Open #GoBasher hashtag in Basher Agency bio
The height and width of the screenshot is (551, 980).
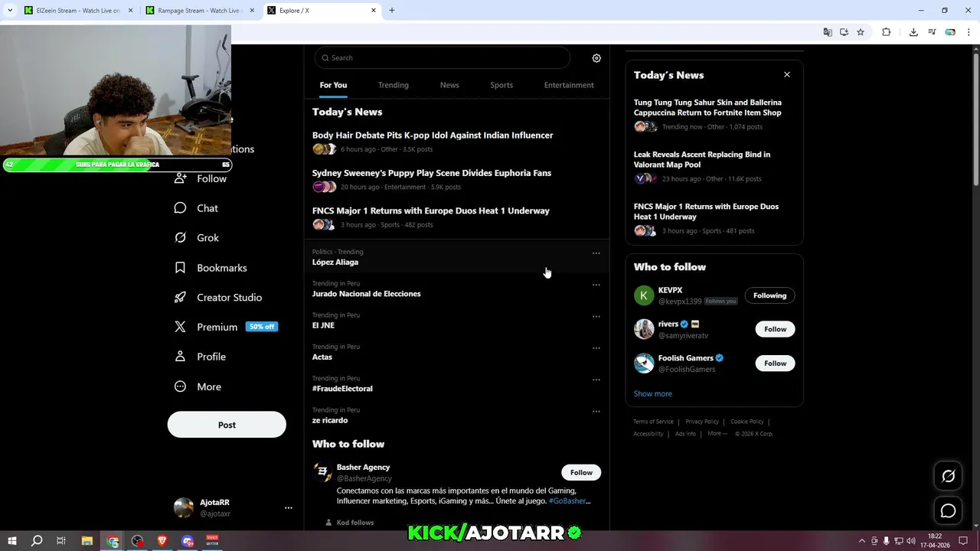(570, 501)
